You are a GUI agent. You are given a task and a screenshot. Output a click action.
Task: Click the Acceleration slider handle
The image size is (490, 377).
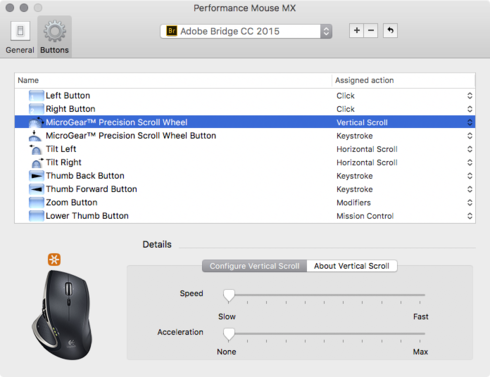coord(229,334)
